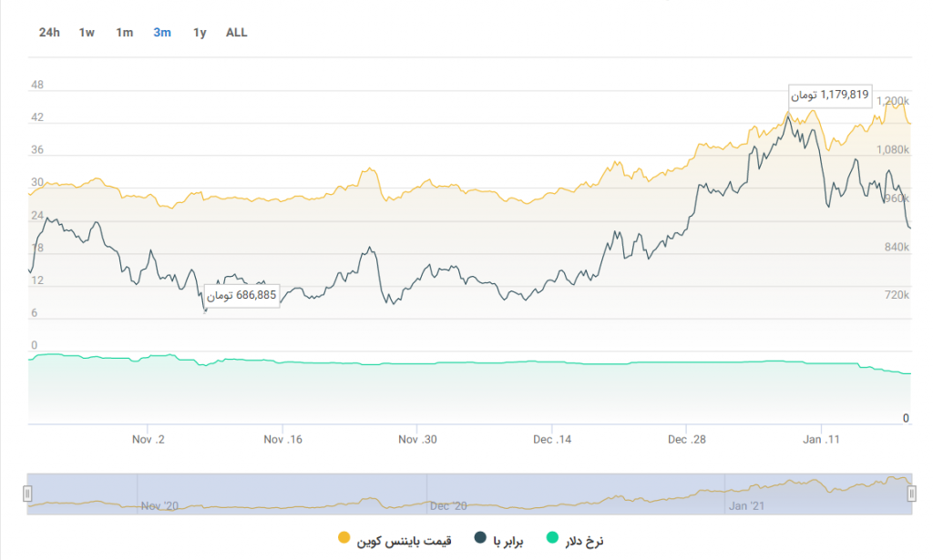This screenshot has height=560, width=933.
Task: Click the right grip handle of the range navigator
Action: [x=910, y=493]
